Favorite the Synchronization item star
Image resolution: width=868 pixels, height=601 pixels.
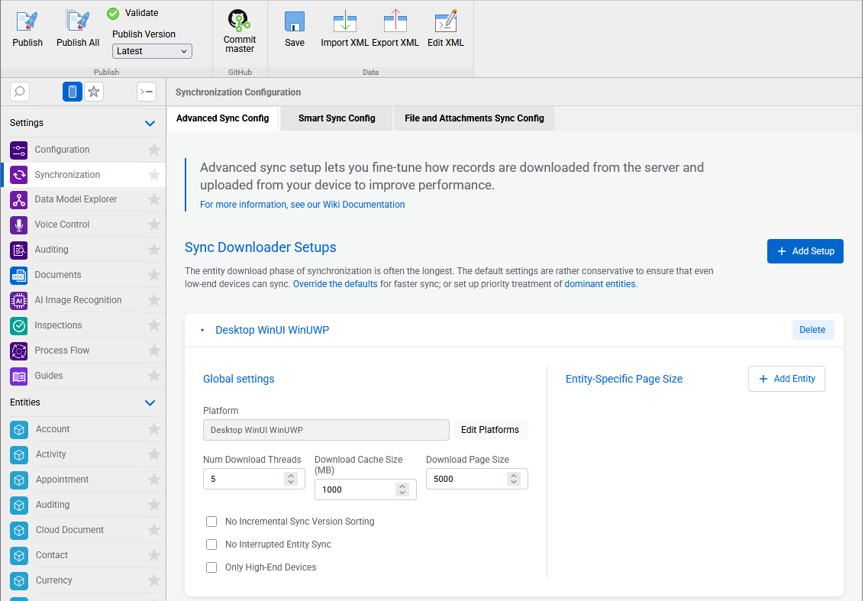tap(154, 175)
